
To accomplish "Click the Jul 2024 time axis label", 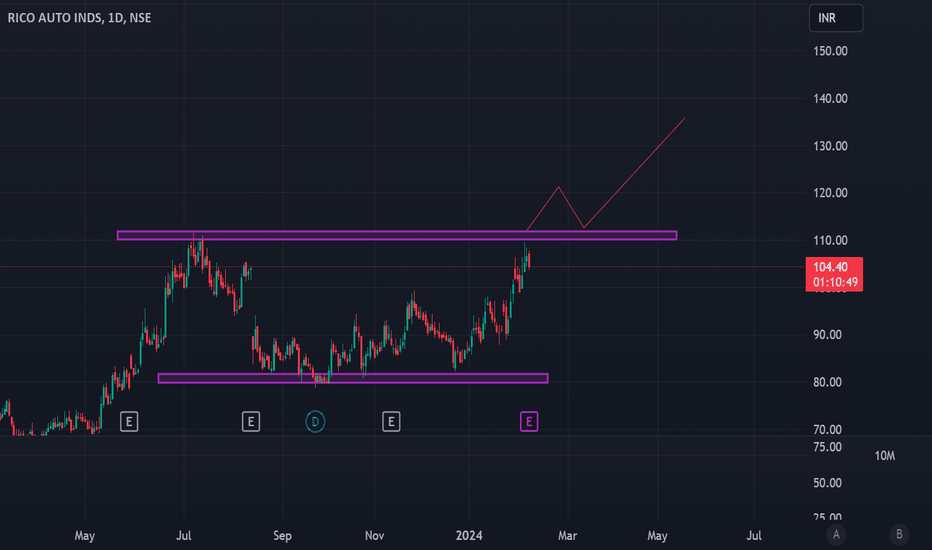I will (754, 536).
